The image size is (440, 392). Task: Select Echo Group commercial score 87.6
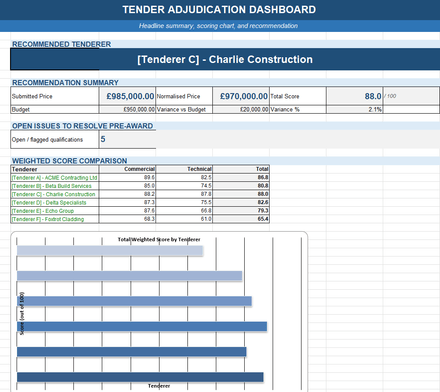pos(127,211)
